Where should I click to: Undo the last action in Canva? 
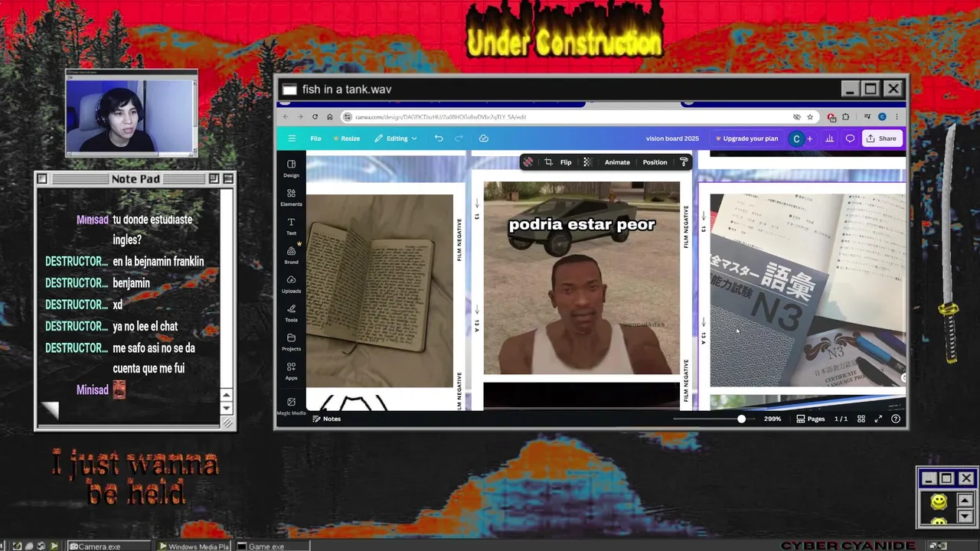(x=439, y=139)
